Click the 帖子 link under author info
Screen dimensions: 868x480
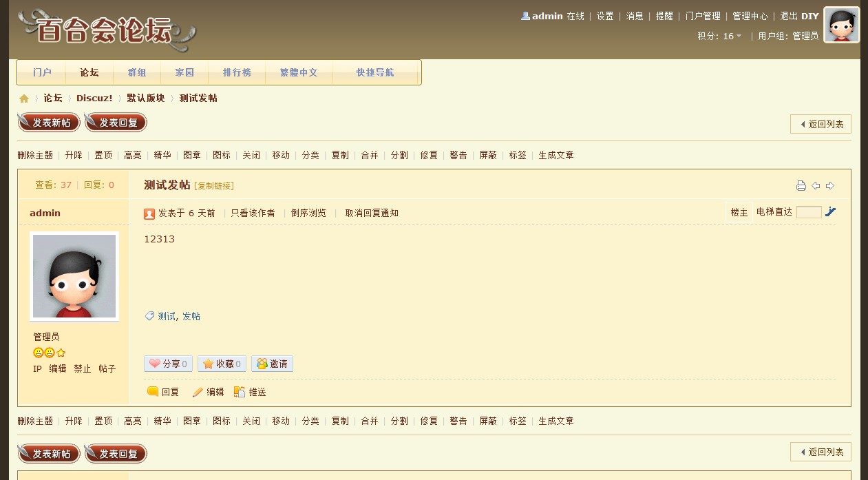(107, 369)
